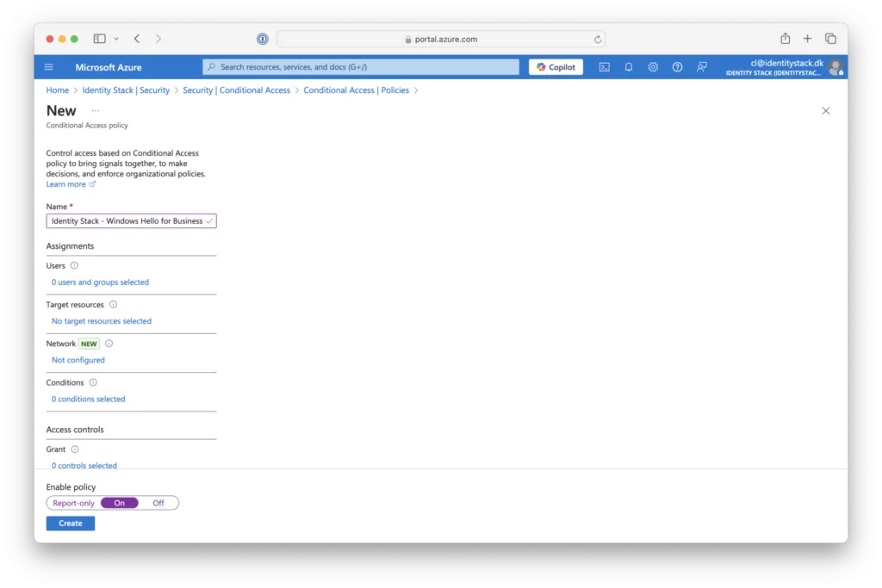This screenshot has height=588, width=882.
Task: Open the notifications bell
Action: click(x=628, y=67)
